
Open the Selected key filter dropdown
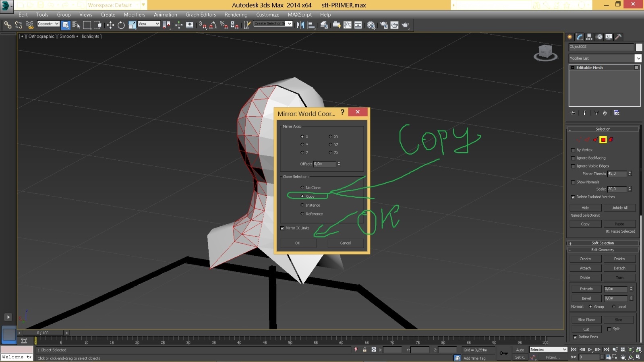coord(549,350)
